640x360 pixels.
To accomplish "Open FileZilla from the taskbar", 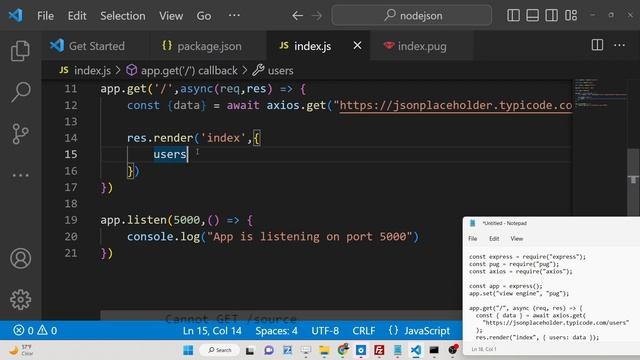I will [x=379, y=350].
